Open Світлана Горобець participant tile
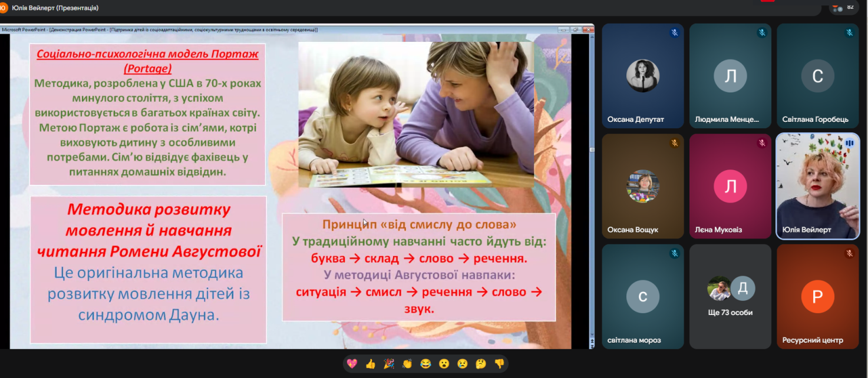This screenshot has height=378, width=868. click(817, 76)
